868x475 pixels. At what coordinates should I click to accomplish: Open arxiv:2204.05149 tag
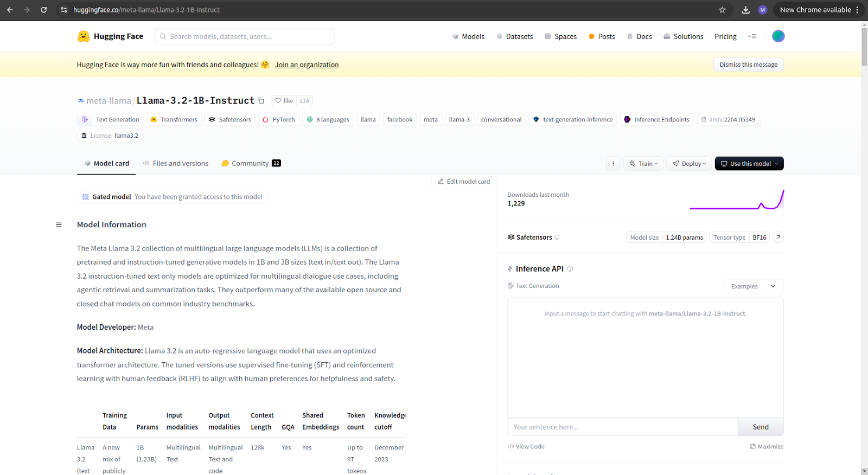[728, 119]
